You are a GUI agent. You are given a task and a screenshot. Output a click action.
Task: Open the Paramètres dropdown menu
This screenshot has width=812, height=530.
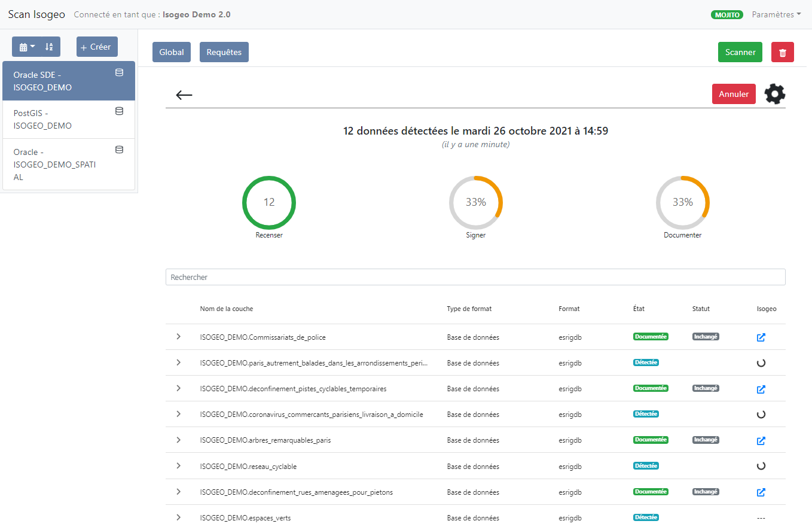tap(776, 14)
